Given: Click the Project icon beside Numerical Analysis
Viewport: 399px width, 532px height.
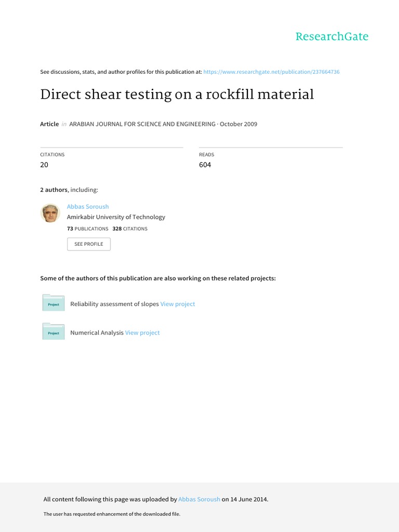Looking at the screenshot, I should (x=54, y=331).
